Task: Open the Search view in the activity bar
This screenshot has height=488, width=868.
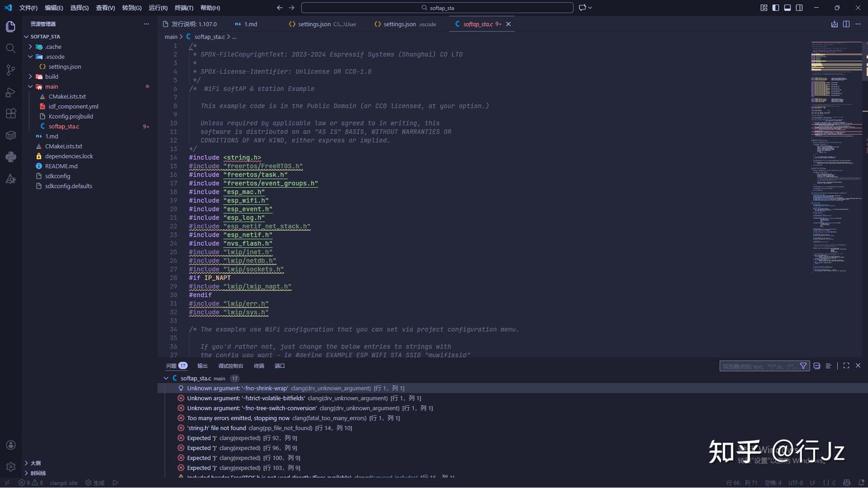Action: click(x=10, y=48)
